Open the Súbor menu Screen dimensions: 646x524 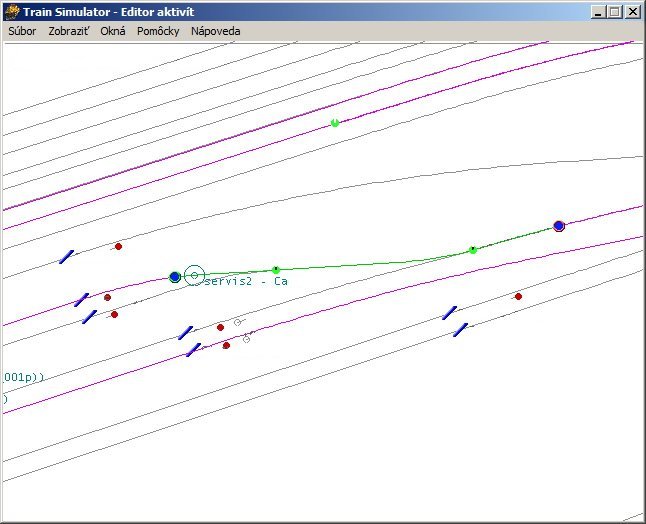tap(21, 31)
